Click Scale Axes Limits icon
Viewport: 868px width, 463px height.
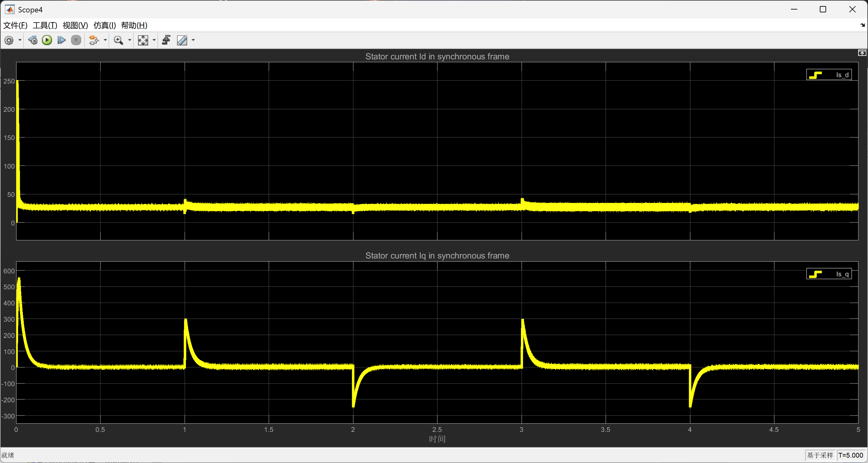tap(143, 40)
